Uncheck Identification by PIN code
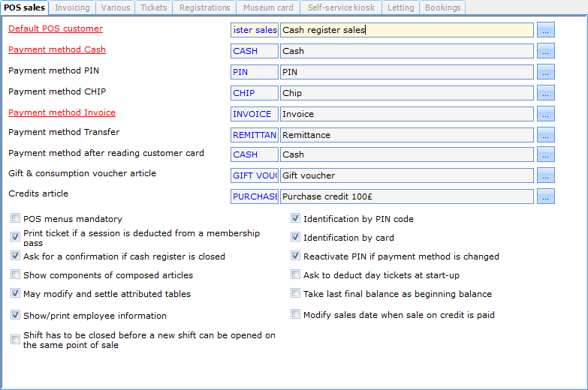 click(296, 219)
